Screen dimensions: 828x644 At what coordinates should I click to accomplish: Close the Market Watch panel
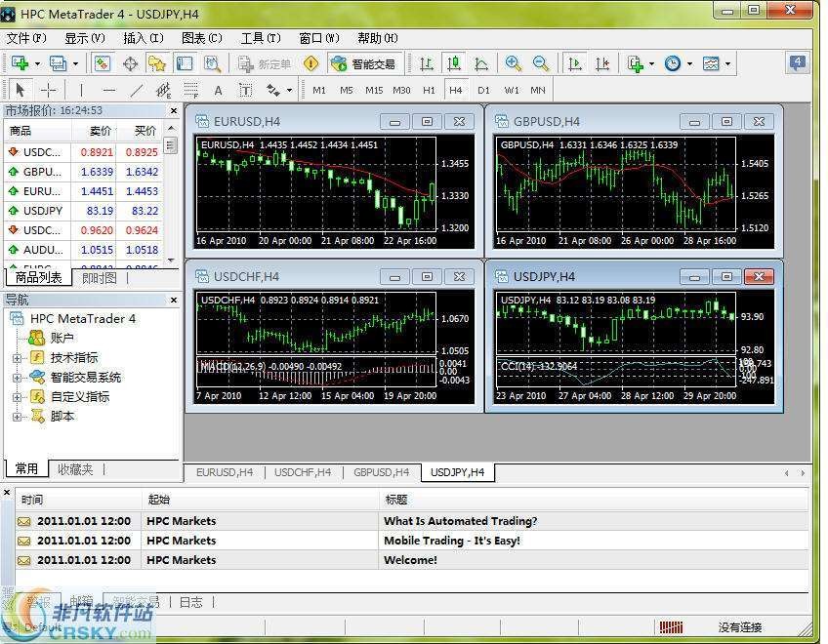pos(174,111)
